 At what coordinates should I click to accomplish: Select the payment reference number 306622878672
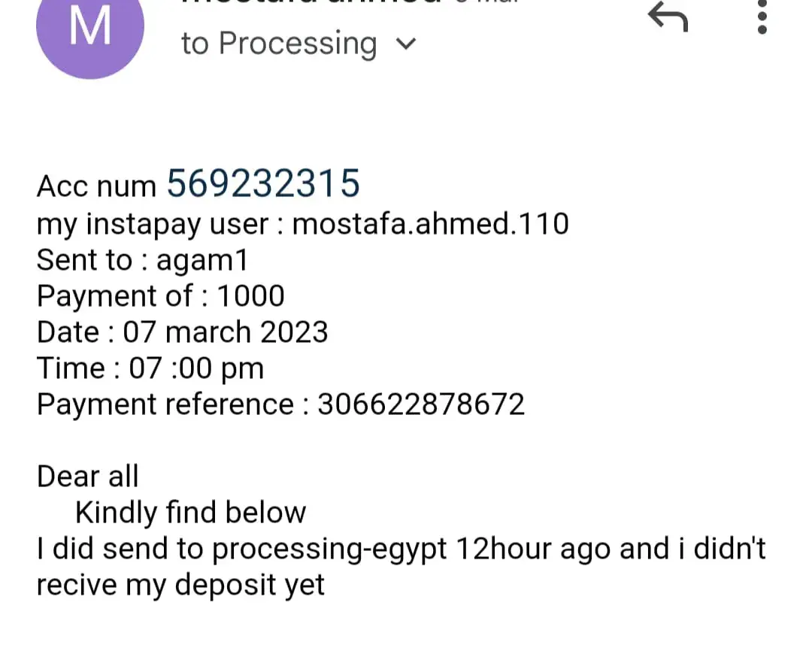420,405
